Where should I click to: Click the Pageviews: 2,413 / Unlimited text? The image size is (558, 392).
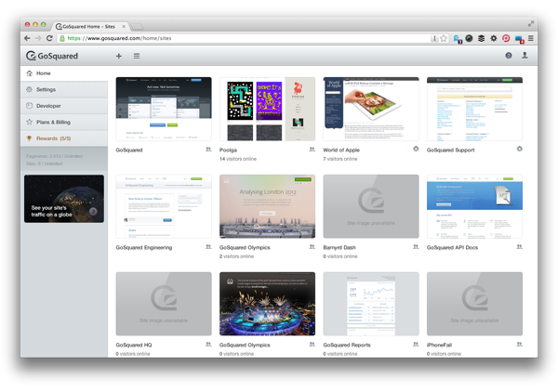54,156
